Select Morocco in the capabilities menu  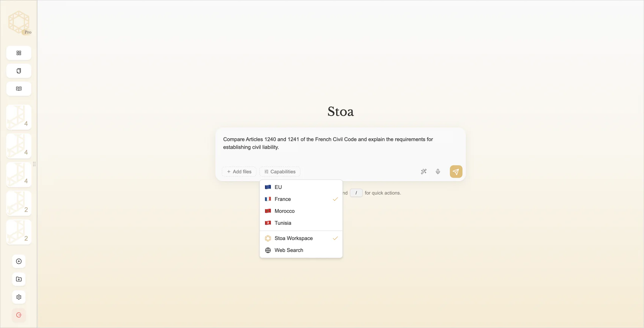(301, 211)
